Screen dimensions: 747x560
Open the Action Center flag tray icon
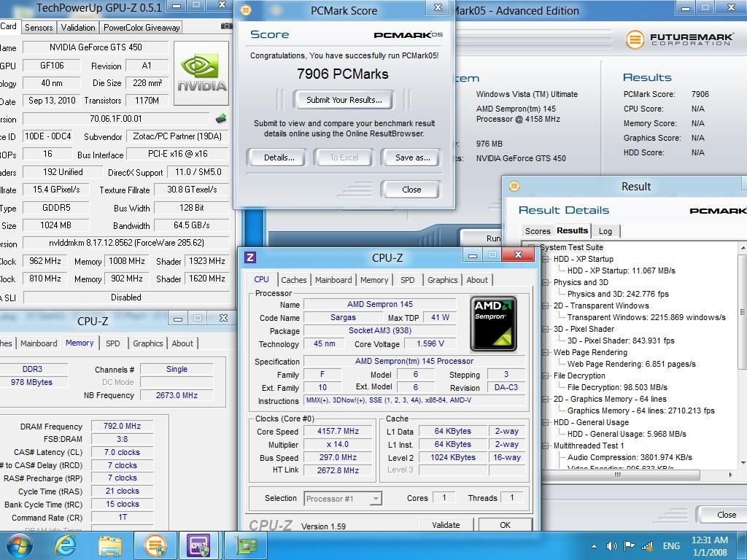pyautogui.click(x=629, y=546)
